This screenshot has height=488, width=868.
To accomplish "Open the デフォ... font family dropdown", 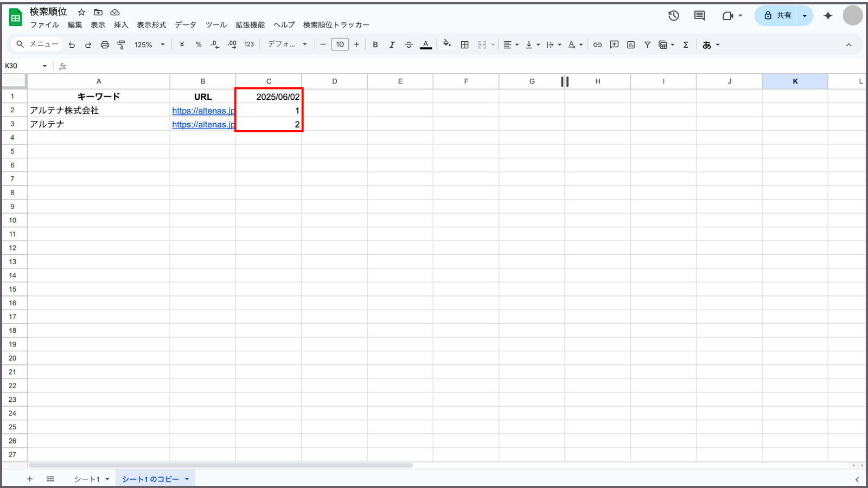I will click(x=288, y=44).
